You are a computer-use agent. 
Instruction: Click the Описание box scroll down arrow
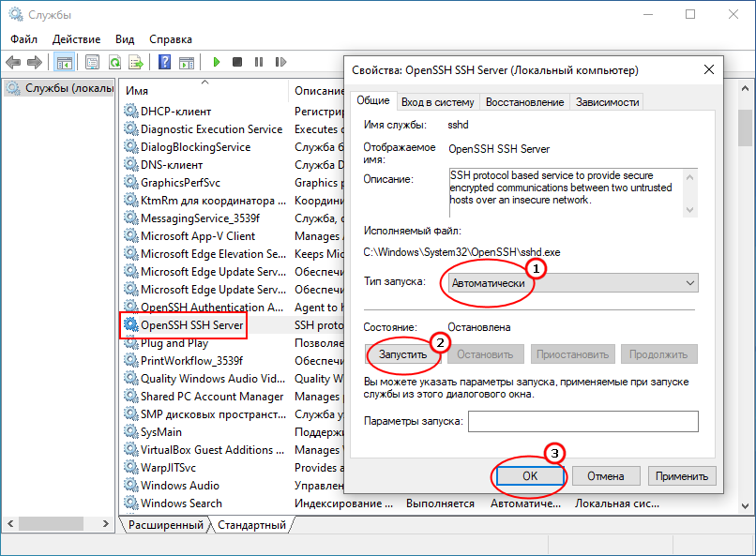(x=690, y=210)
